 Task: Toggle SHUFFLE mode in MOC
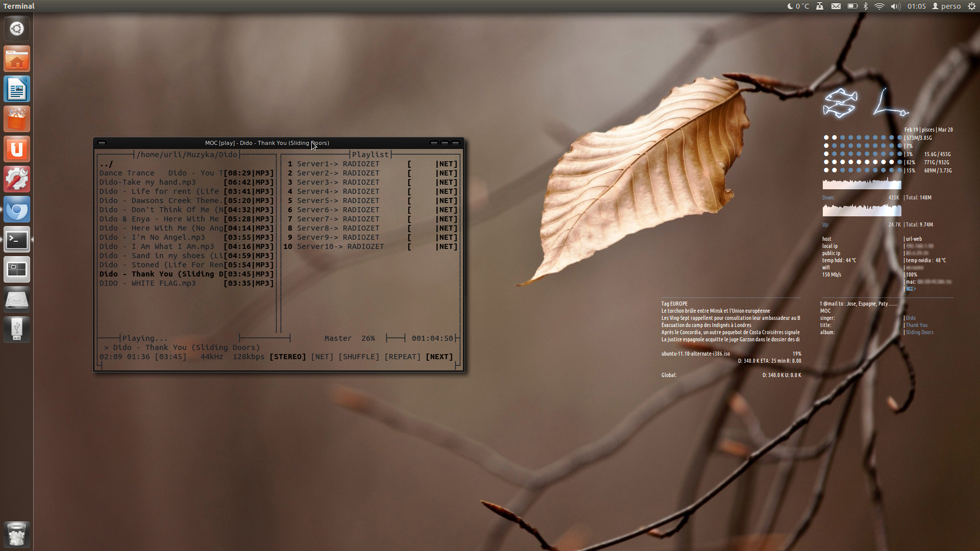click(359, 357)
